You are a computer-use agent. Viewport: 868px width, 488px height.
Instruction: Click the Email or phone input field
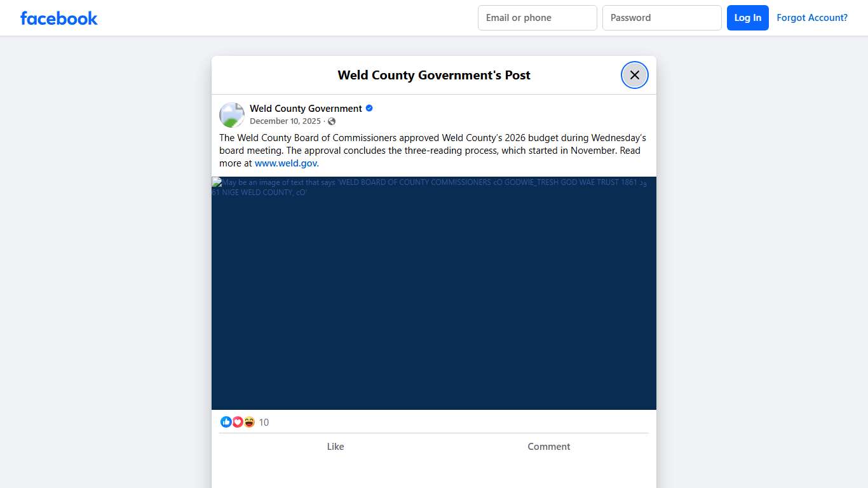(537, 18)
